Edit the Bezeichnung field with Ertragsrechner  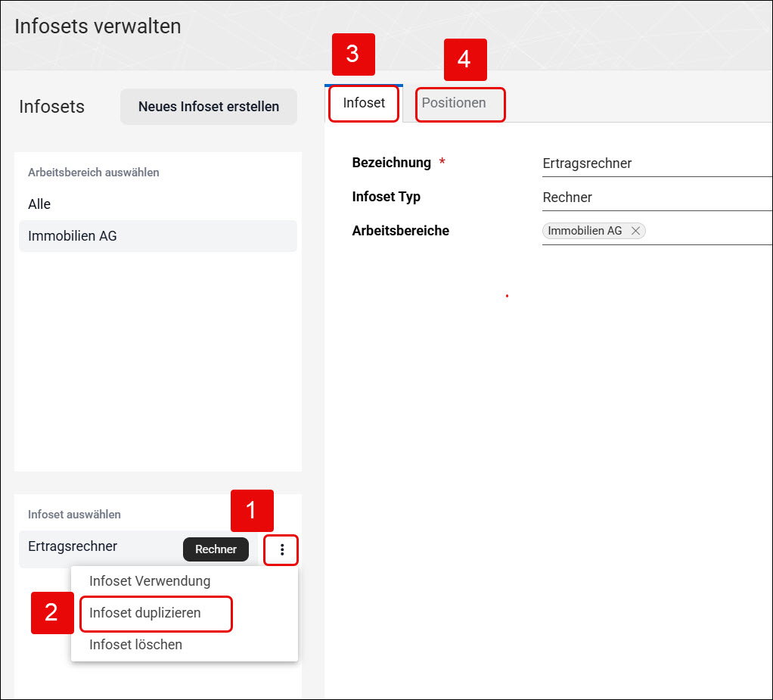[657, 163]
